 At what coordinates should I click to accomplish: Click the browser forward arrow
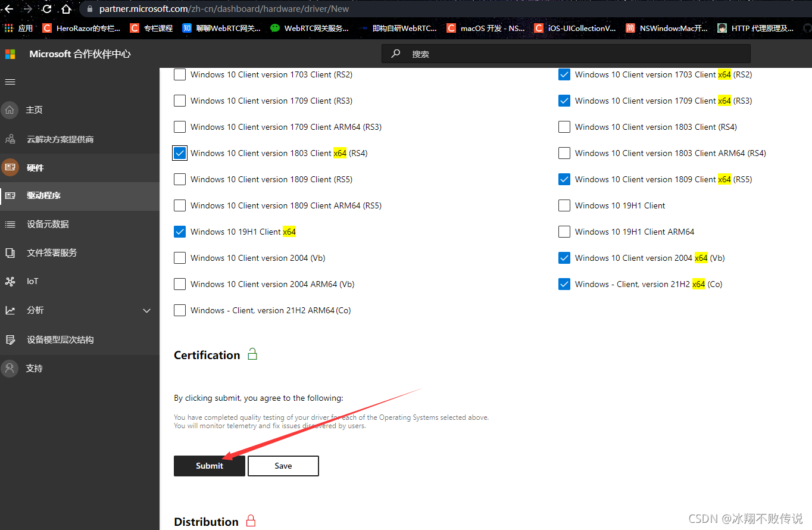coord(27,9)
